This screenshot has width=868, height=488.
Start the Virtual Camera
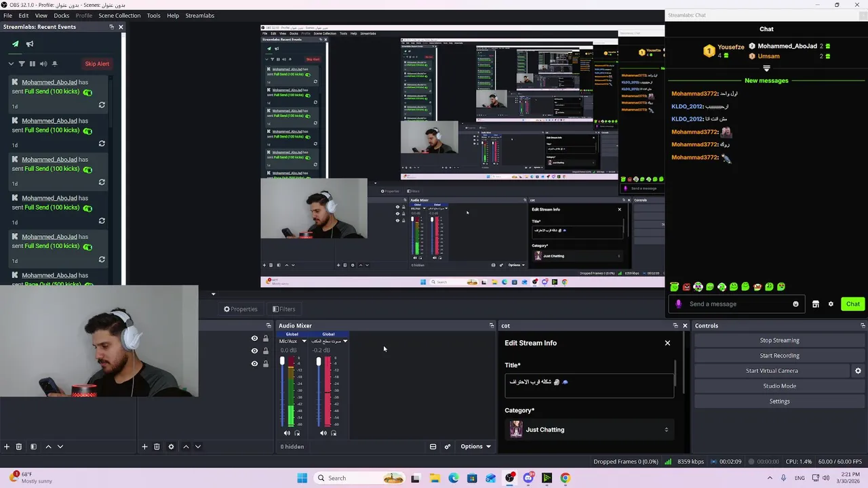point(772,371)
